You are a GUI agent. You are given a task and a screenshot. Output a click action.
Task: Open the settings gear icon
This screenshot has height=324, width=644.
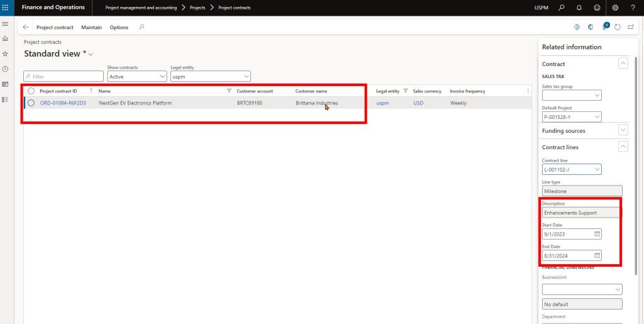click(615, 8)
